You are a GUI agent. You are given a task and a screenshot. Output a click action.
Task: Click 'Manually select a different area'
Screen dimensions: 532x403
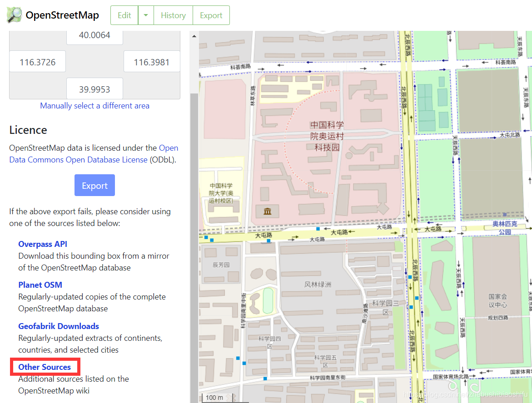(94, 106)
